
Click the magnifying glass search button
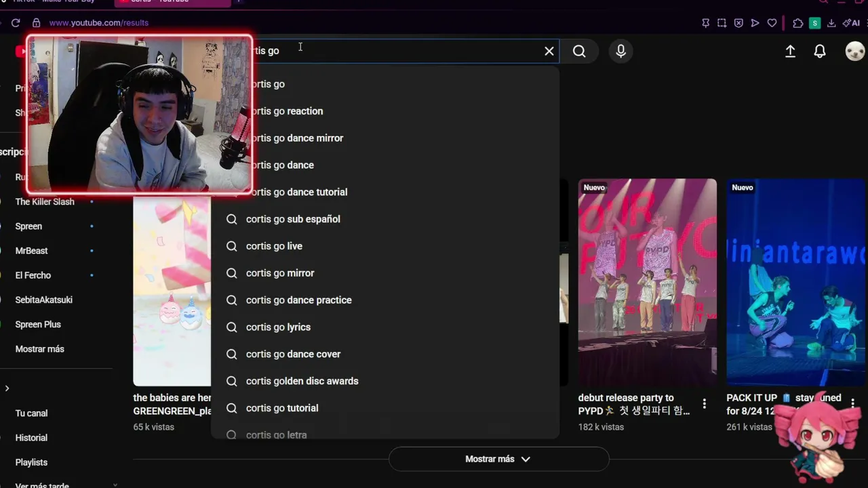click(579, 51)
